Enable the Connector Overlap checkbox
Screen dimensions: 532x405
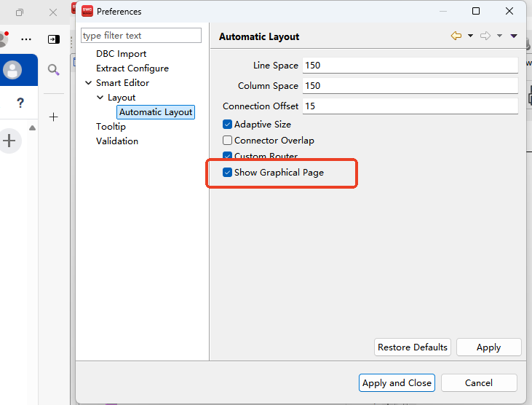228,141
